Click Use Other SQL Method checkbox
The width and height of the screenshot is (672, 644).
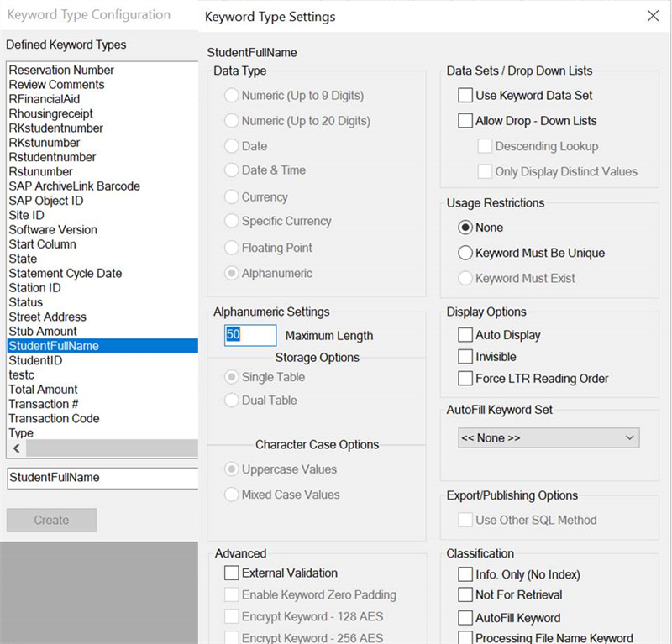click(465, 520)
